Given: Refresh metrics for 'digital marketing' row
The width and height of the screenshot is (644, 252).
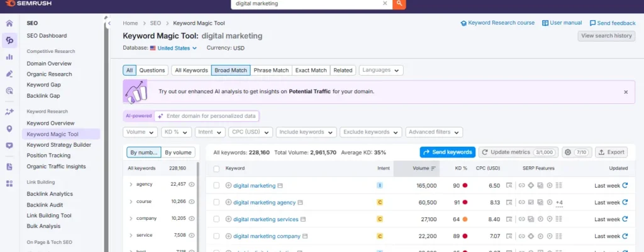Looking at the screenshot, I should (625, 185).
